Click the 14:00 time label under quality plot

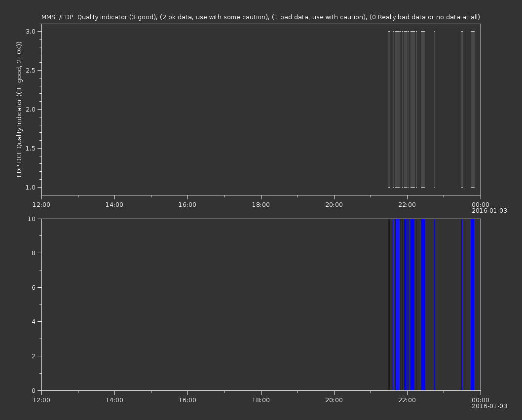coord(114,204)
